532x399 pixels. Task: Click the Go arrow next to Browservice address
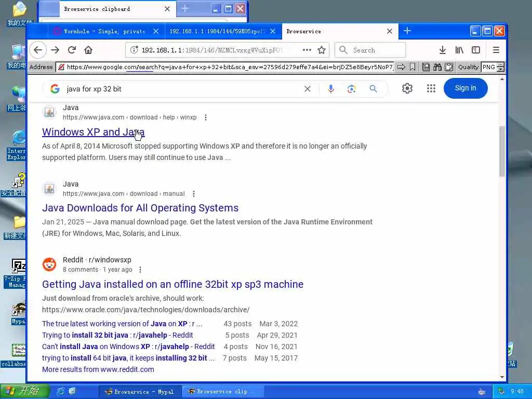click(x=402, y=67)
